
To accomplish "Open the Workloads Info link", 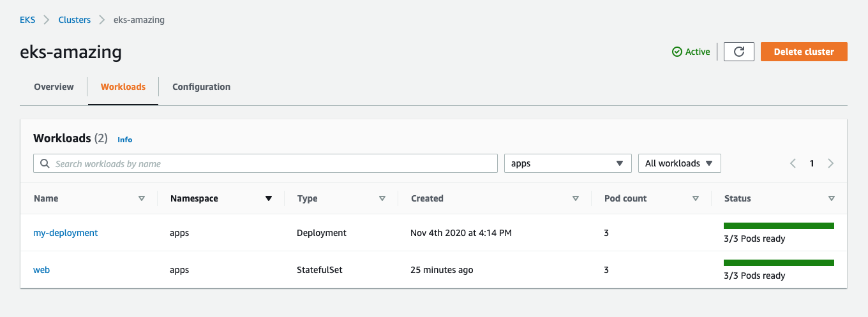I will (x=125, y=140).
